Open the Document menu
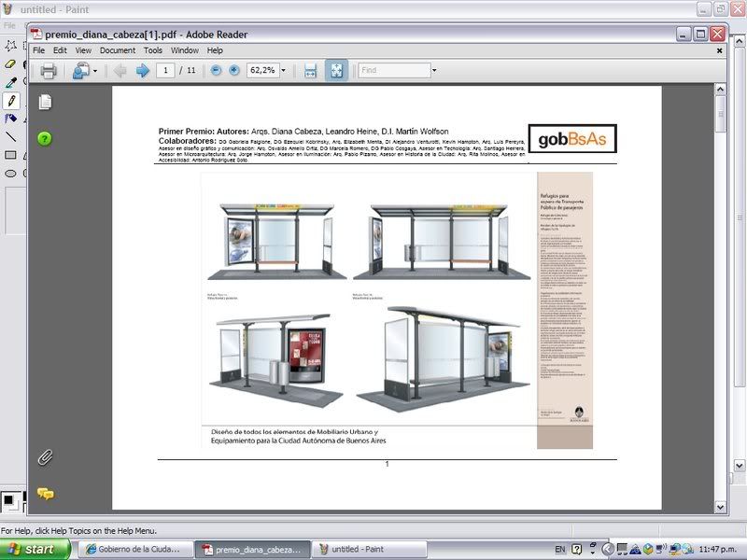This screenshot has width=747, height=560. click(118, 50)
